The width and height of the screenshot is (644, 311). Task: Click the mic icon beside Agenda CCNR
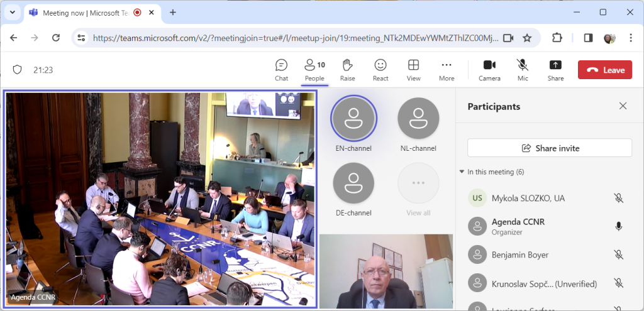click(x=619, y=226)
